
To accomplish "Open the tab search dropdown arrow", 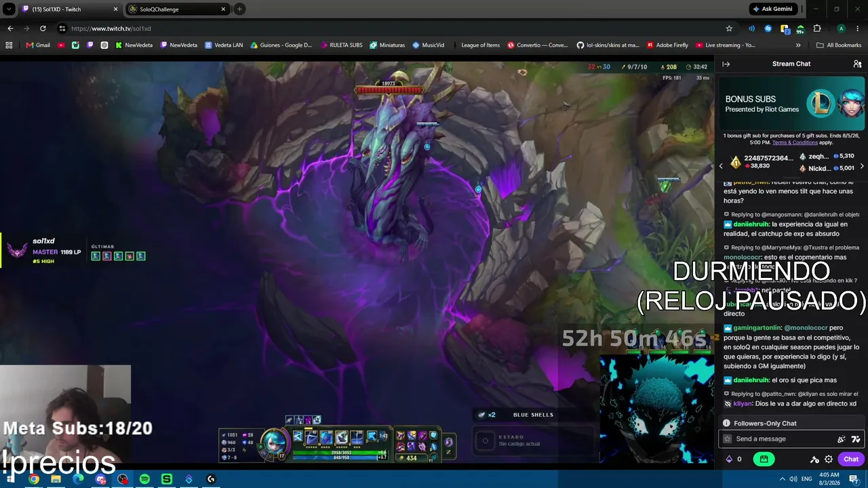I will tap(9, 9).
